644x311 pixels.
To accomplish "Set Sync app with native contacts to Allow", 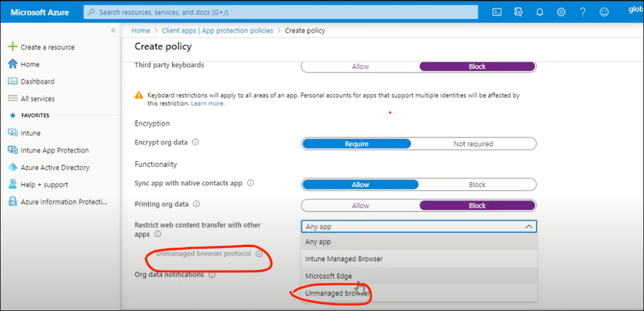I will 360,185.
